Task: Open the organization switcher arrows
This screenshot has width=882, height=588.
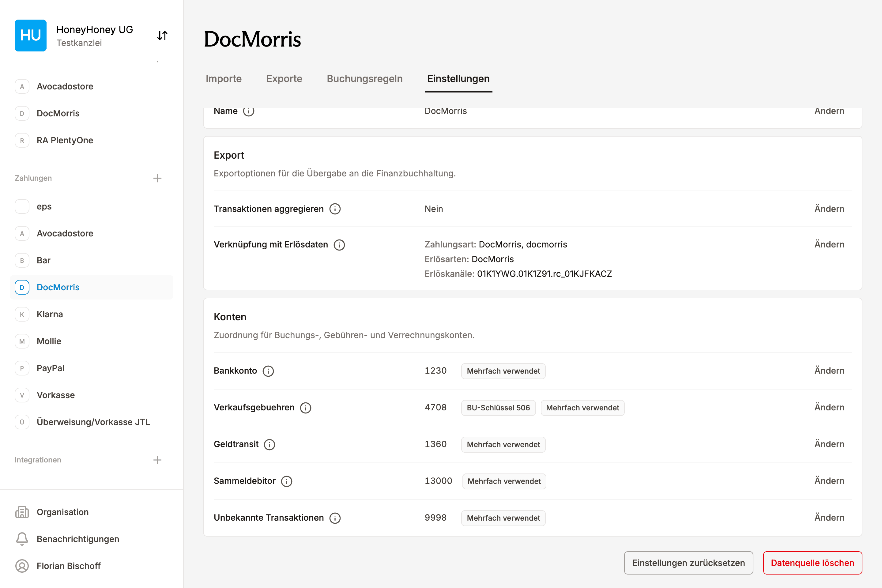Action: tap(162, 35)
